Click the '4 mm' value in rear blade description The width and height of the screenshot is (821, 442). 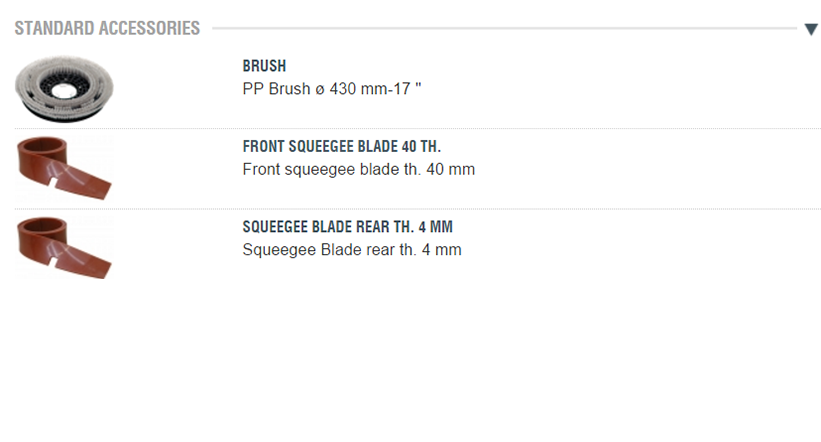tap(443, 249)
